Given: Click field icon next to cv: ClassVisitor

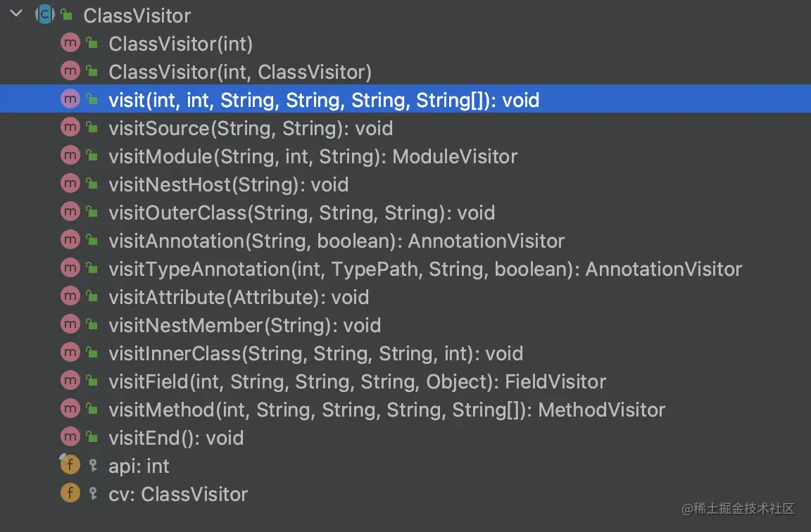Looking at the screenshot, I should [x=70, y=493].
